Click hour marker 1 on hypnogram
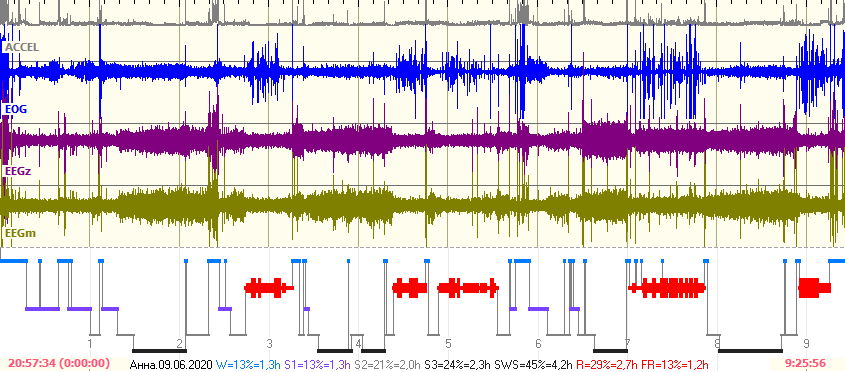This screenshot has width=845, height=372. (x=91, y=343)
